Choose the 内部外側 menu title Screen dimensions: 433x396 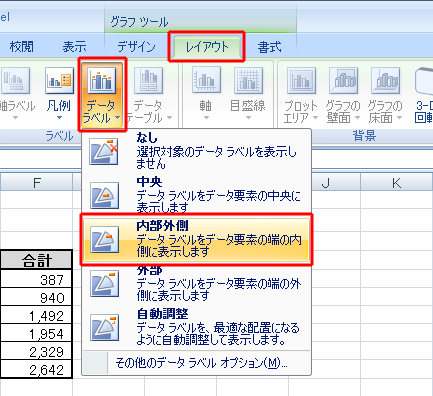point(163,226)
